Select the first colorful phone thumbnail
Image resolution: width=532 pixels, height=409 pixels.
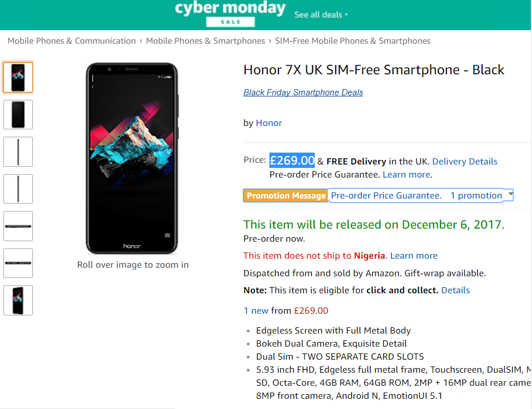pos(18,77)
